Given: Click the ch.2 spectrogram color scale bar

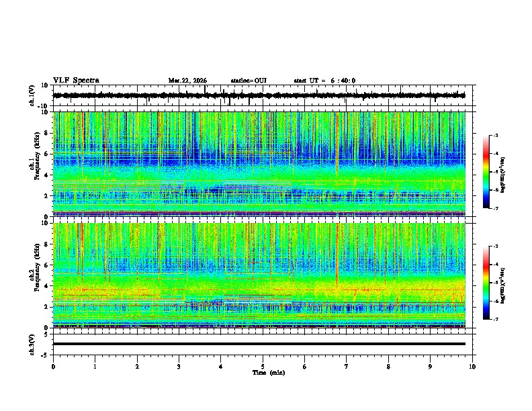Looking at the screenshot, I should point(486,283).
